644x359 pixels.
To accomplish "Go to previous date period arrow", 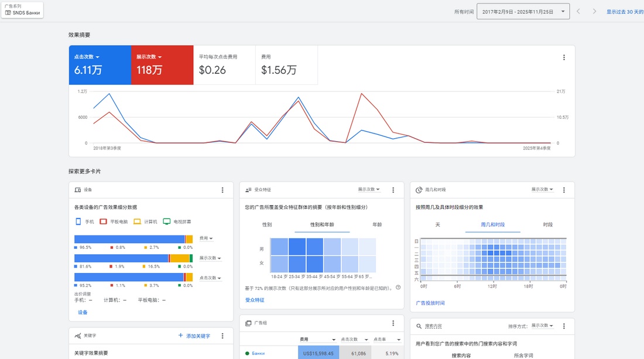I will coord(578,12).
